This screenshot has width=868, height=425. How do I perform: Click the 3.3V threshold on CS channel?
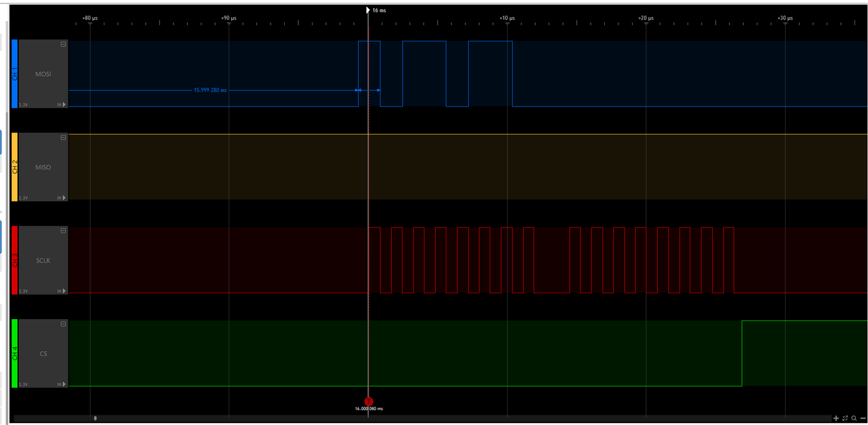tap(23, 384)
